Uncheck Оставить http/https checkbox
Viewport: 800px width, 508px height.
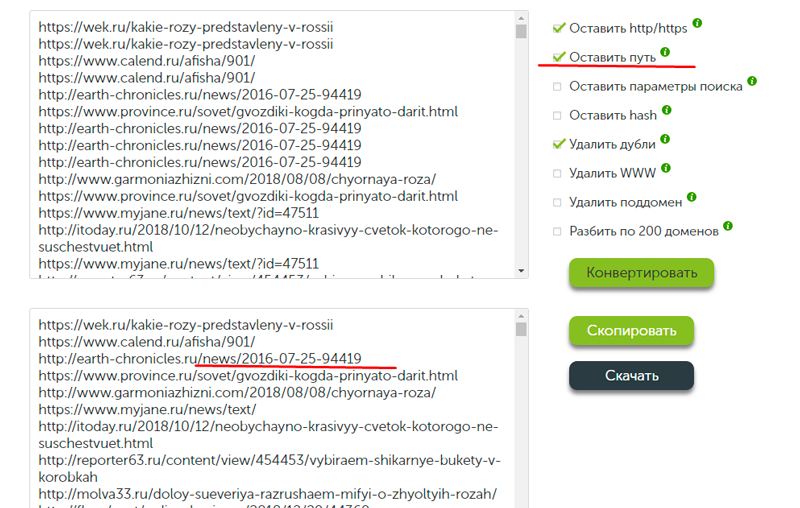(559, 28)
